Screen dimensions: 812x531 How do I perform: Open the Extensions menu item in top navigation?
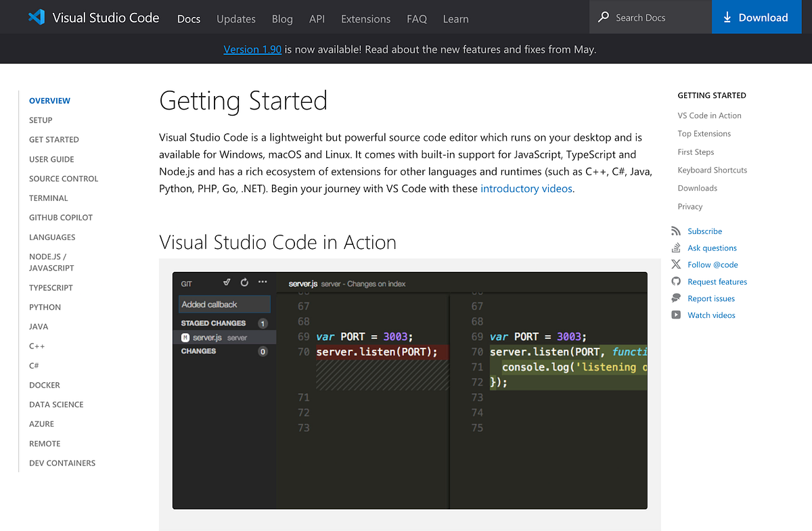(365, 19)
